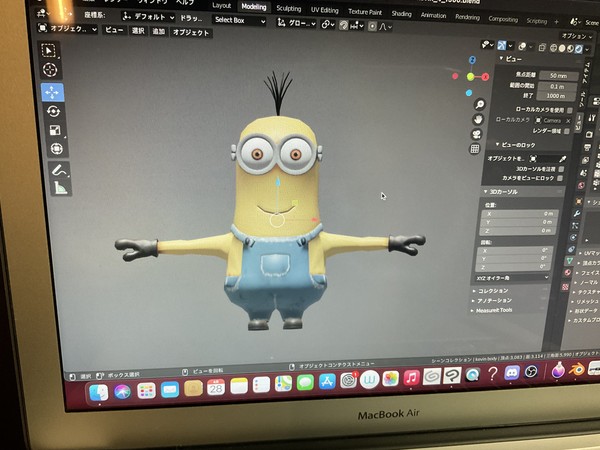Click 3D cursor 位置 X field
Viewport: 600px width, 450px height.
pyautogui.click(x=519, y=214)
